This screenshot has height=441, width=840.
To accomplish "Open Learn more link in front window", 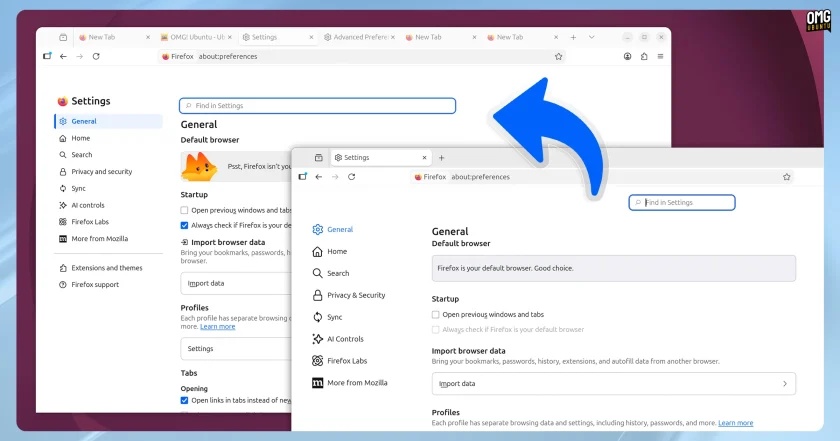I will 736,423.
